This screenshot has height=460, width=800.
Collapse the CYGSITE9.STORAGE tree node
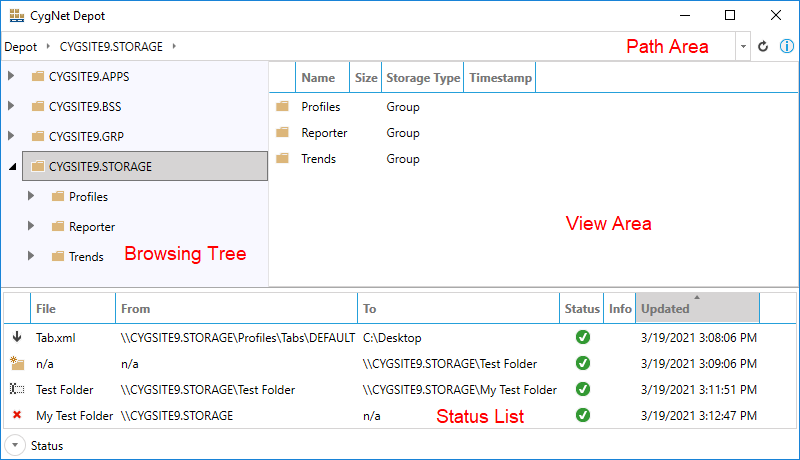[13, 166]
